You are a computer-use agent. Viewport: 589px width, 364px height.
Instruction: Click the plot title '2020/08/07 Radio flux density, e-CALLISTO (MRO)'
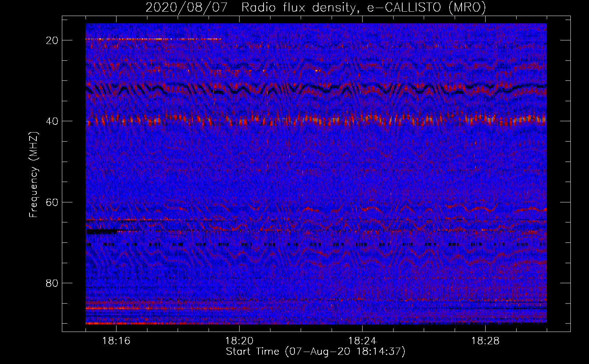316,8
